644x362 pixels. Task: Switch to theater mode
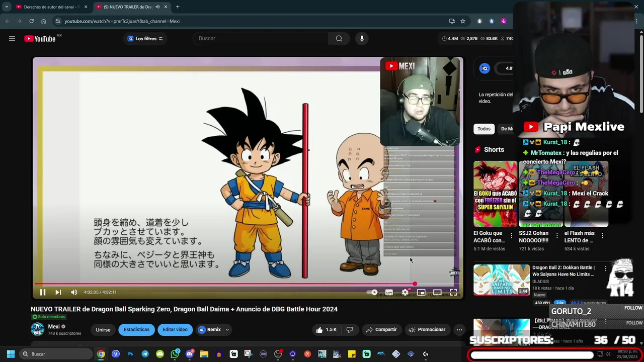click(x=437, y=292)
